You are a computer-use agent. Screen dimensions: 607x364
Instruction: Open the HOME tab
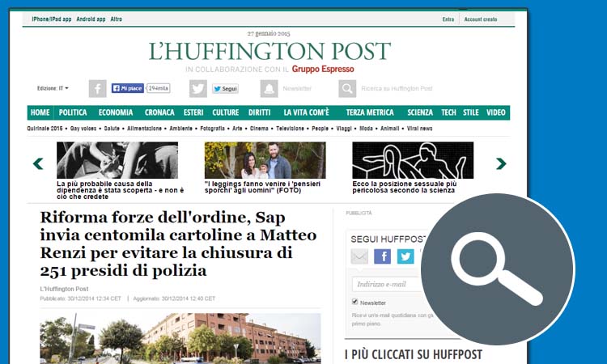pos(40,112)
